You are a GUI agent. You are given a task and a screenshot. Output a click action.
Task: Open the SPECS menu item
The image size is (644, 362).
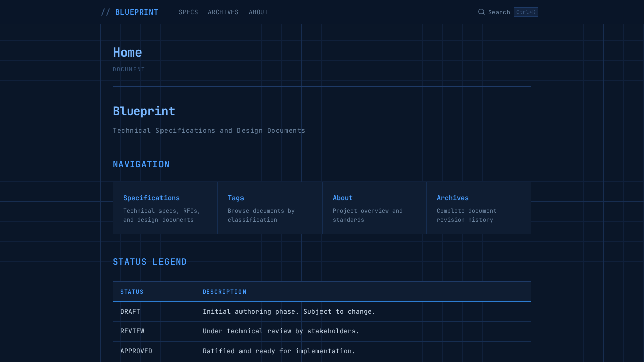tap(188, 12)
